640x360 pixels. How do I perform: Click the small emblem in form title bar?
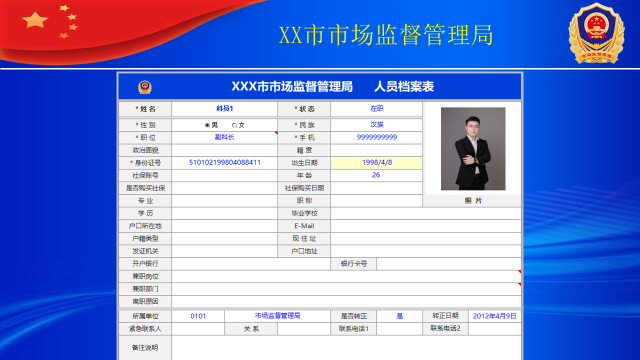[x=145, y=87]
